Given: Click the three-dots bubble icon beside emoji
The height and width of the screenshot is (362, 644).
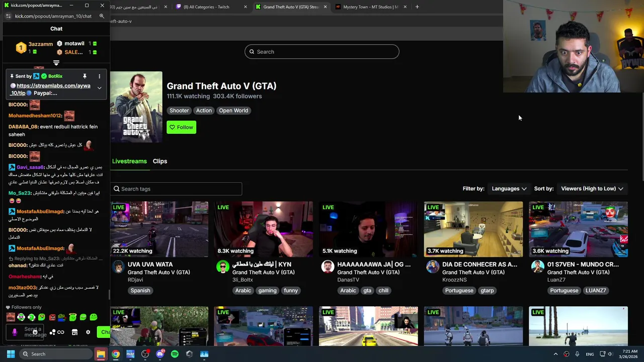Looking at the screenshot, I should pos(52,332).
